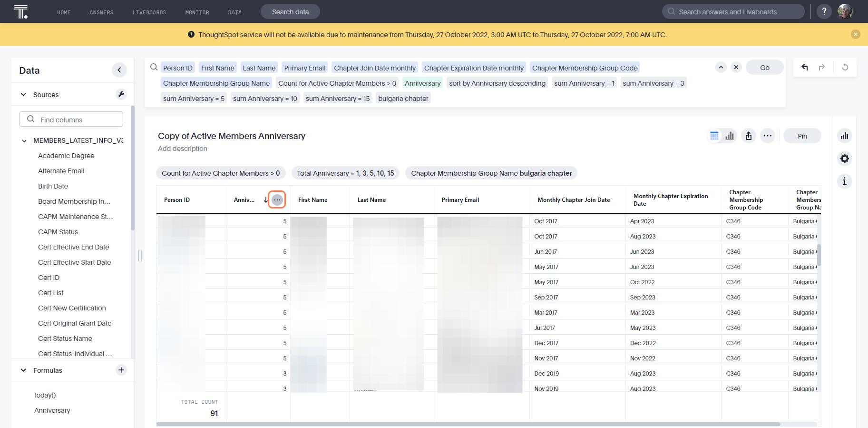Open the Data tab
Screen dimensions: 868x428
click(x=235, y=12)
